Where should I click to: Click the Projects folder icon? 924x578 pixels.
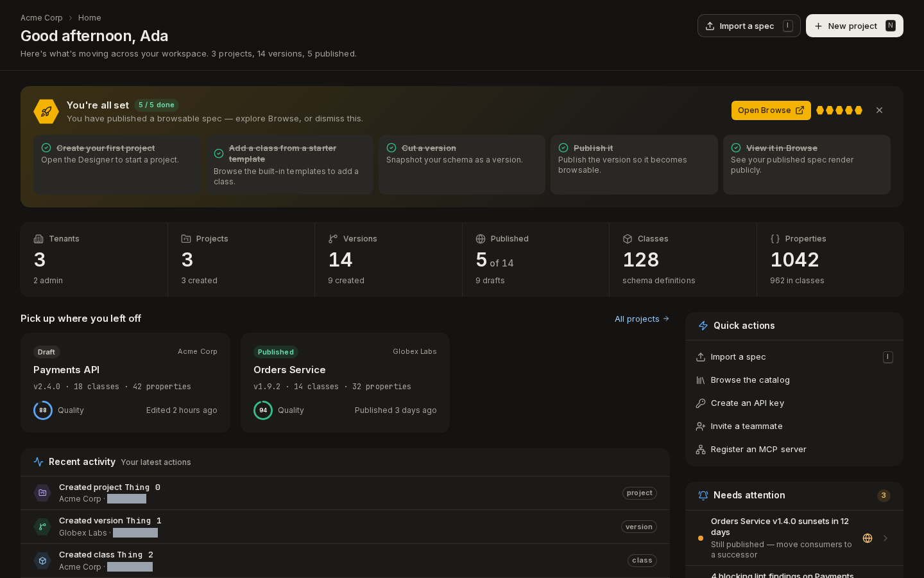(186, 239)
